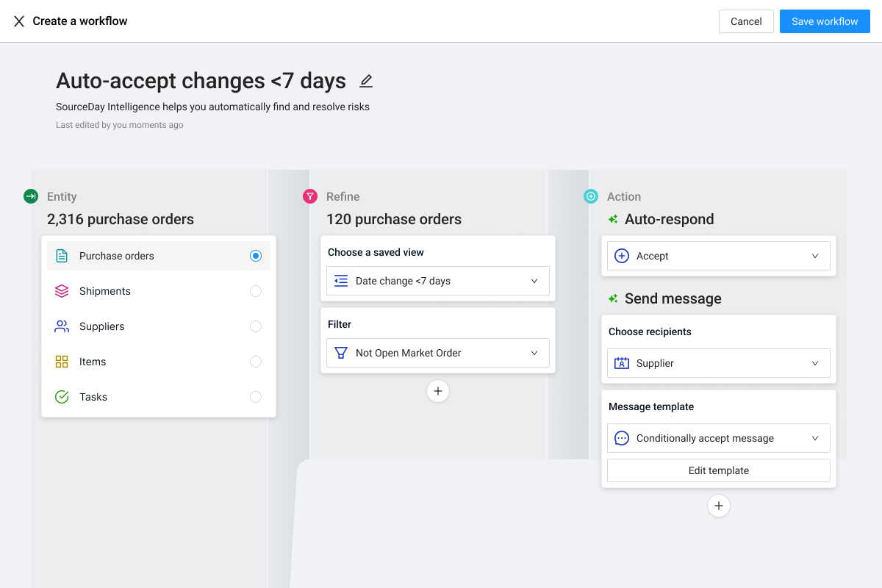Choose the Tasks entity radio option
The image size is (882, 588).
point(256,397)
